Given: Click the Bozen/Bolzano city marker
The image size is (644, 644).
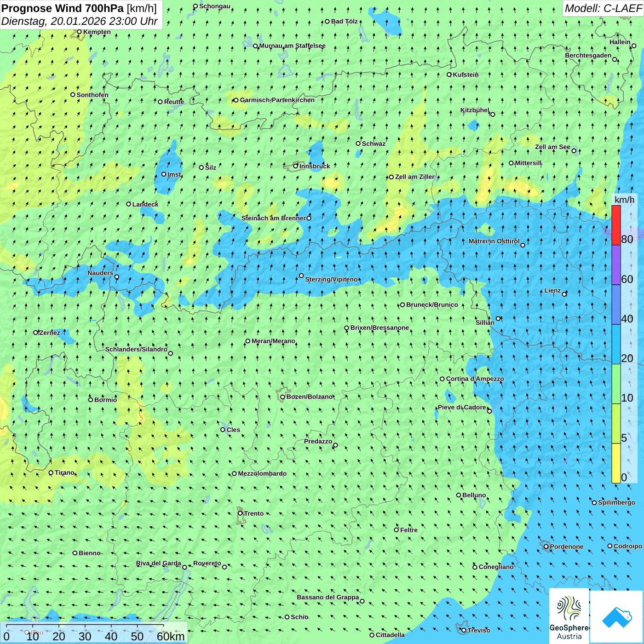Looking at the screenshot, I should (282, 397).
